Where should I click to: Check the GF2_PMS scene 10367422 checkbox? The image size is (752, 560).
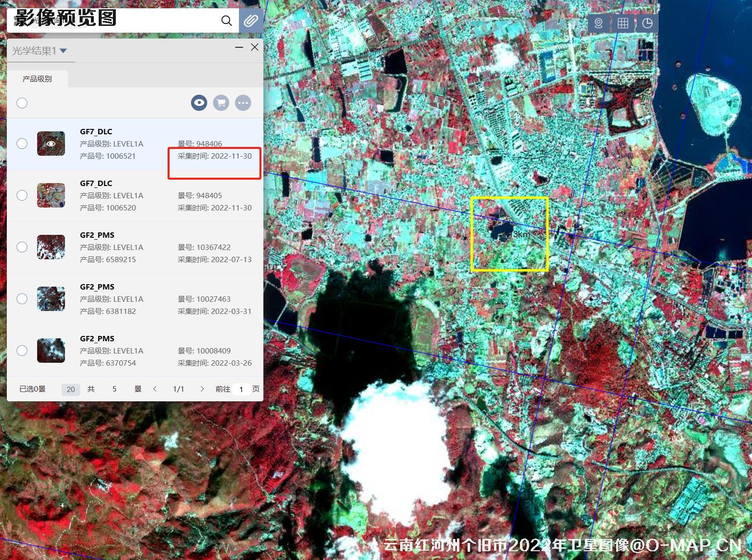coord(21,247)
